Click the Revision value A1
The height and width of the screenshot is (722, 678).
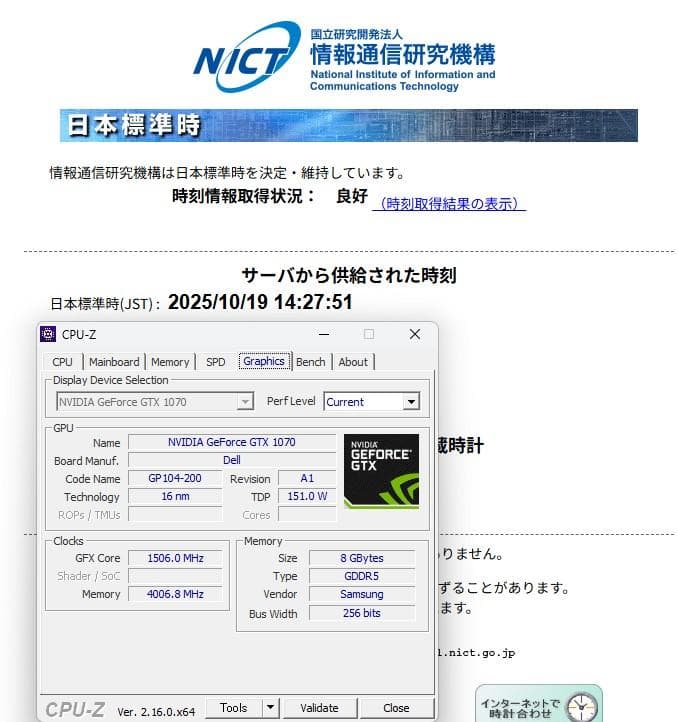[307, 478]
